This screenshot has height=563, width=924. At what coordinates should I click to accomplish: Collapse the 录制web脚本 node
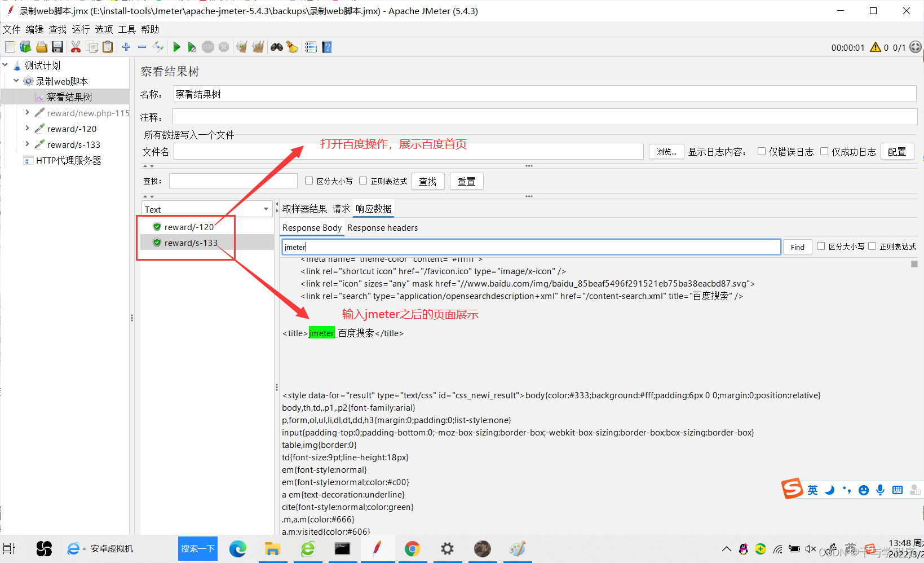(16, 81)
